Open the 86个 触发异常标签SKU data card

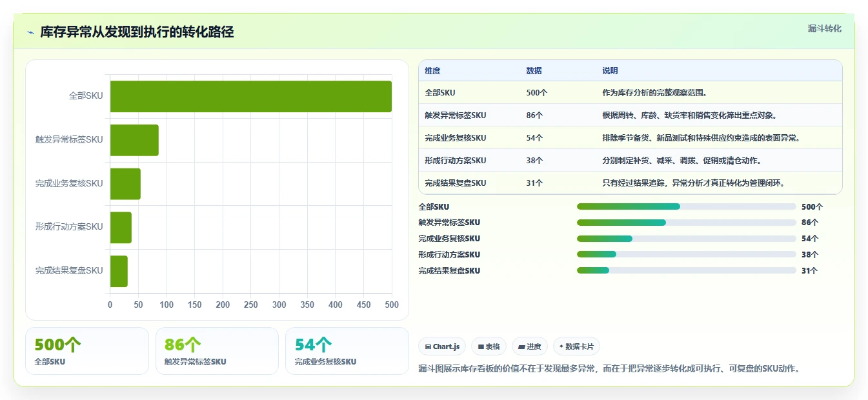point(217,351)
